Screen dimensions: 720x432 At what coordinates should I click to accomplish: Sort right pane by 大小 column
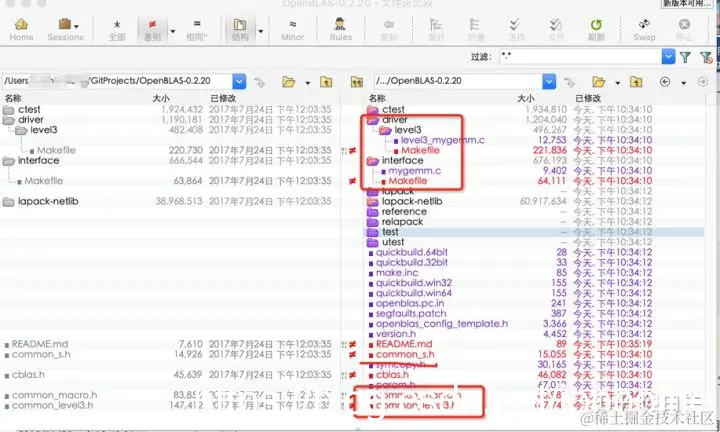point(526,98)
